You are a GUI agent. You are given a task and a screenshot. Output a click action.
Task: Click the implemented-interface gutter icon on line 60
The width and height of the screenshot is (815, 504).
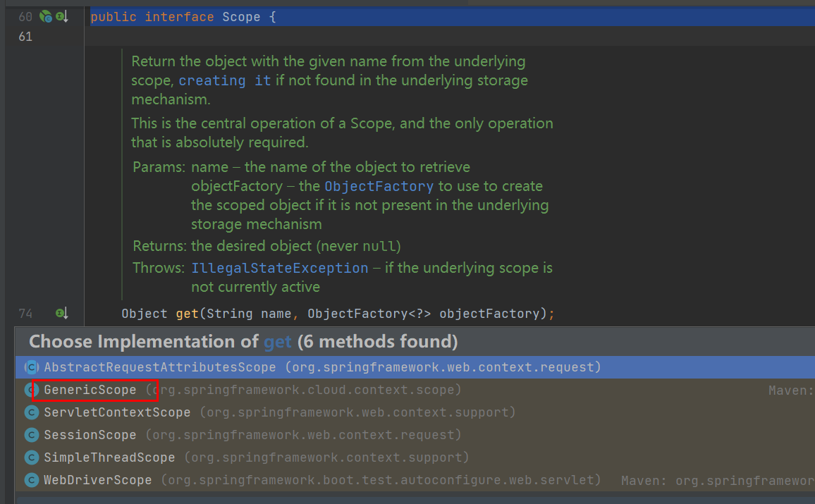(62, 17)
